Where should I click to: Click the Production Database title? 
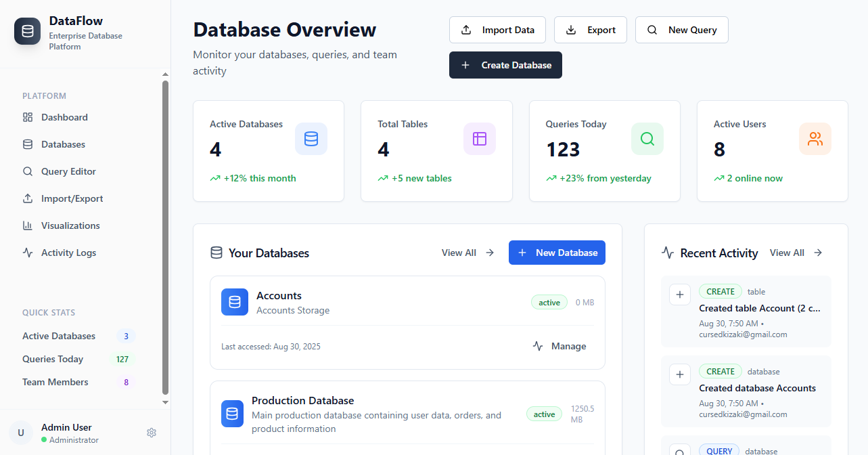click(302, 400)
